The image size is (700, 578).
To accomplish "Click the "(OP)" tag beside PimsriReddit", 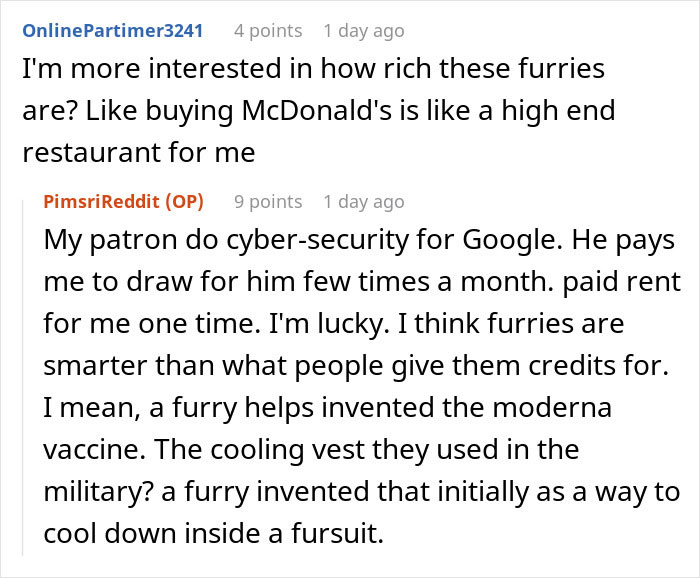I will 183,201.
